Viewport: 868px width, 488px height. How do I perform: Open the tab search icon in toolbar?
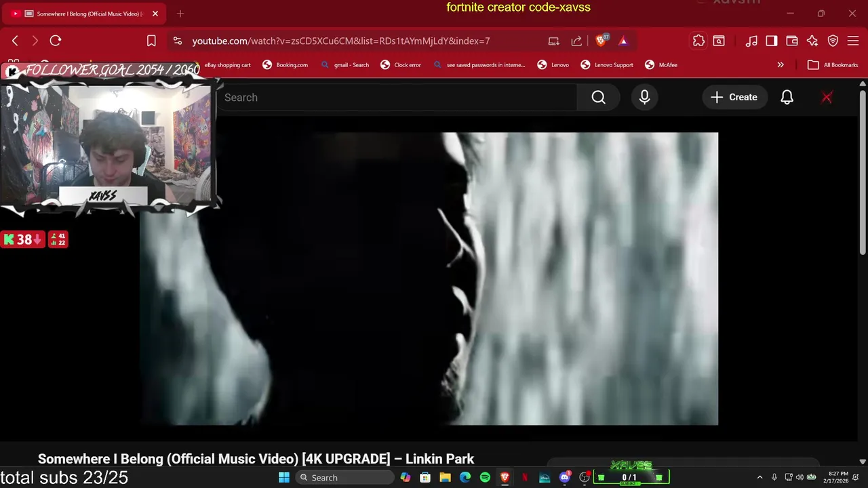tap(719, 41)
